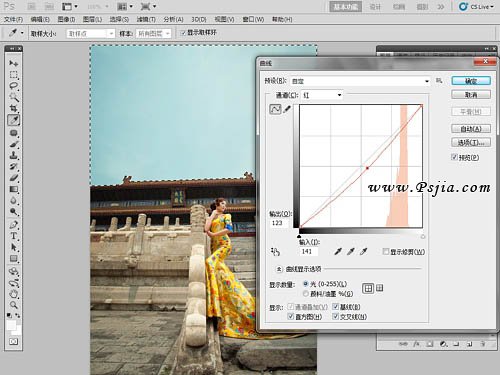Toggle the 直方图 histogram checkbox
The height and width of the screenshot is (375, 500).
291,316
